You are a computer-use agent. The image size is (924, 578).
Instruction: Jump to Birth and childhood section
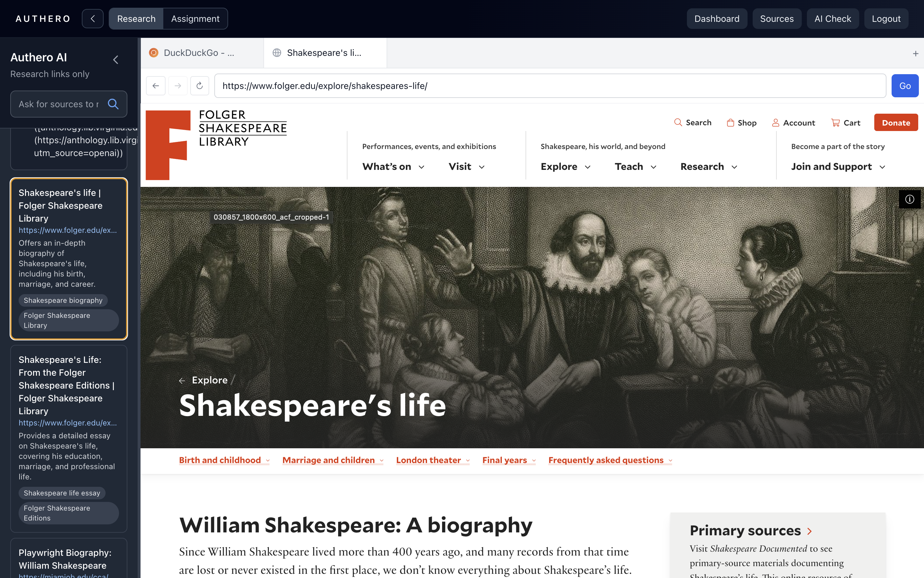pyautogui.click(x=224, y=460)
